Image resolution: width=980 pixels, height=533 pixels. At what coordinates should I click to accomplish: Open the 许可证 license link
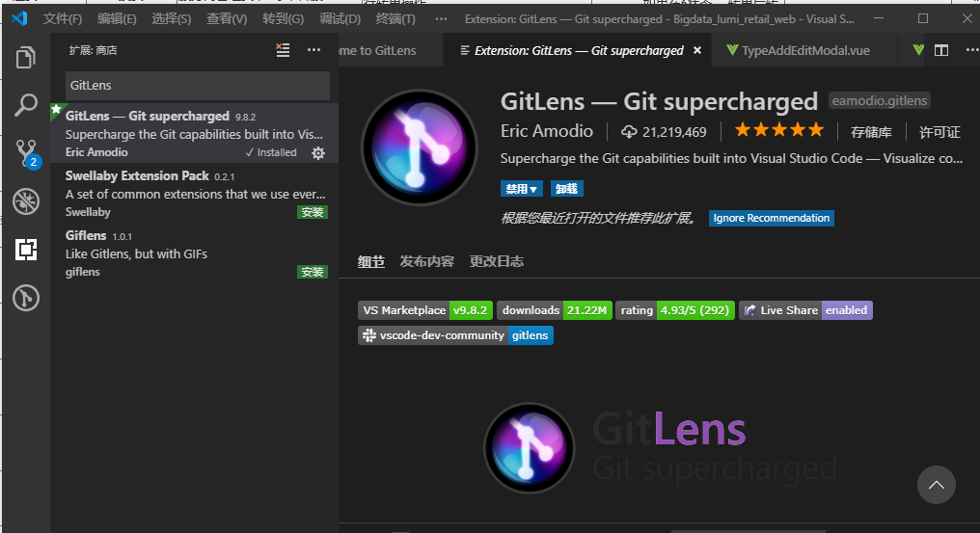939,132
